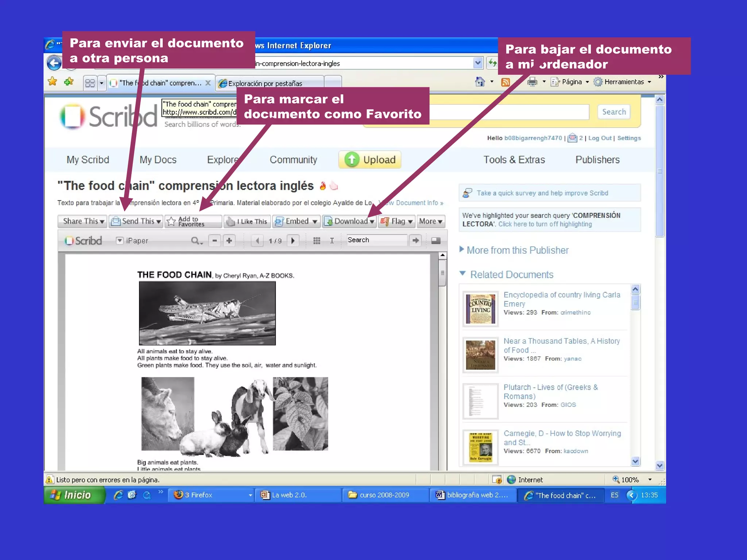Open the Embed dropdown
Screen dimensions: 747x560
pyautogui.click(x=296, y=221)
